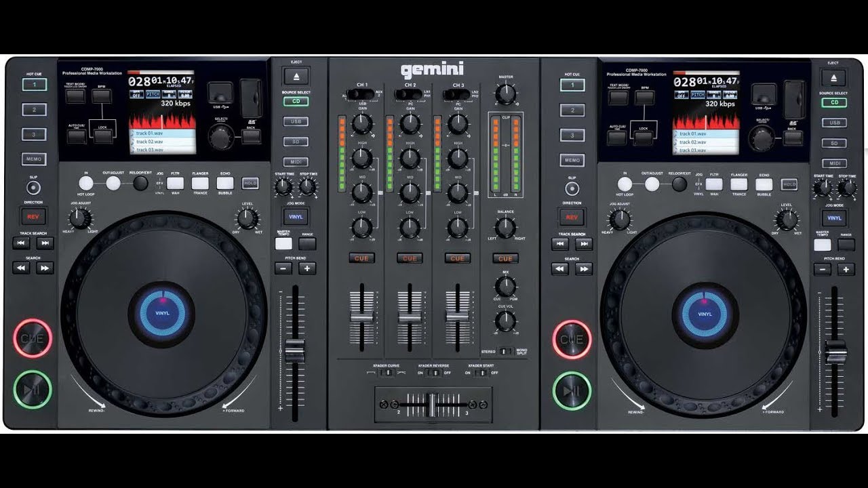Click the ECHO/BUBBLE effect button on right deck

(x=764, y=184)
